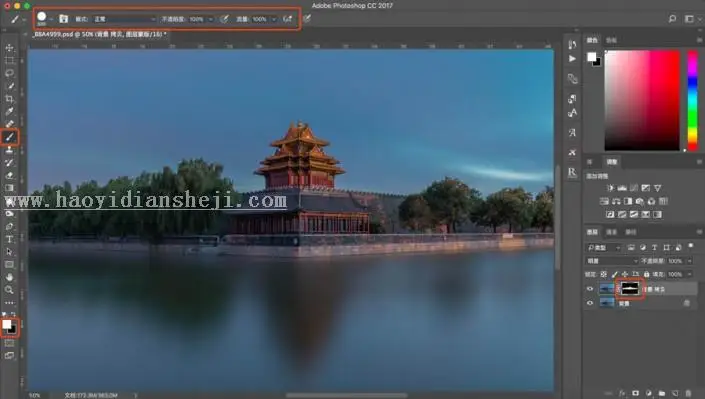The height and width of the screenshot is (399, 705).
Task: Toggle lock transparent pixels
Action: tap(603, 274)
